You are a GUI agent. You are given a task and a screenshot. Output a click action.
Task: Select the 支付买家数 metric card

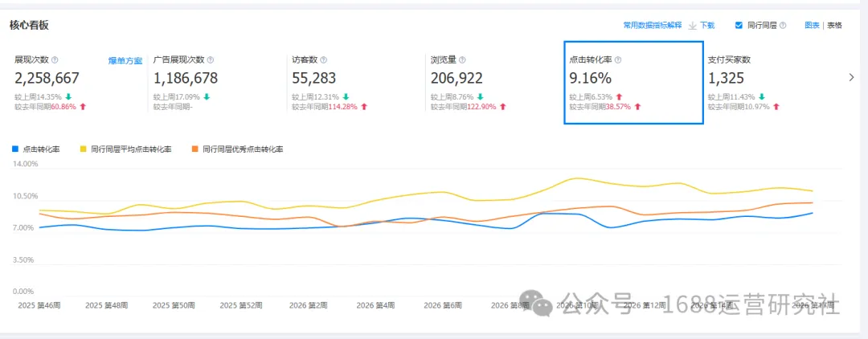(773, 83)
